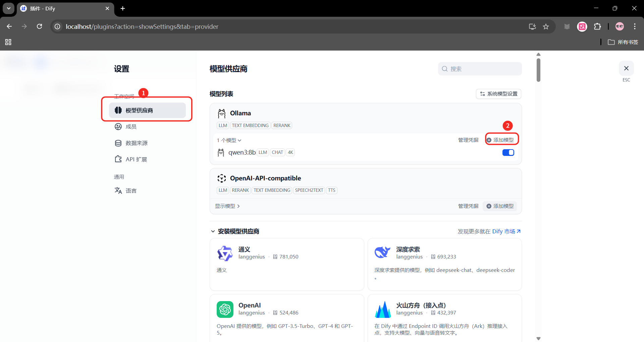This screenshot has height=342, width=644.
Task: Click the 深度求索 provider card title
Action: [408, 249]
